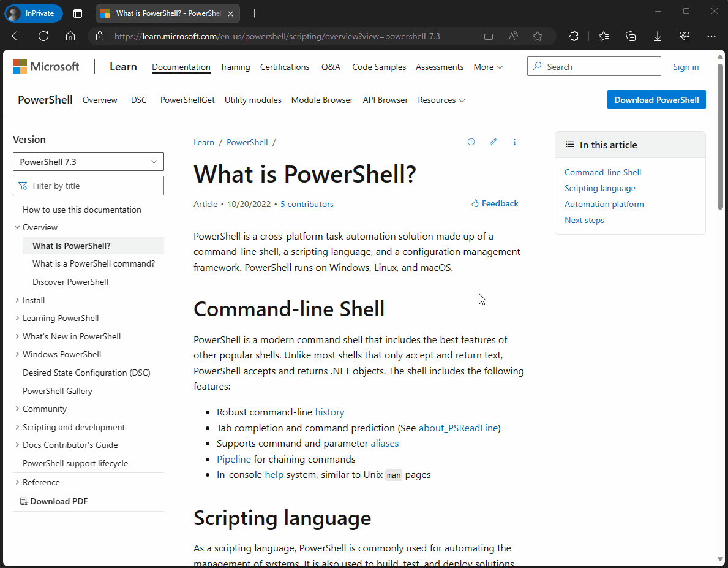Expand the Community tree section
Viewport: 728px width, 568px height.
click(x=17, y=409)
